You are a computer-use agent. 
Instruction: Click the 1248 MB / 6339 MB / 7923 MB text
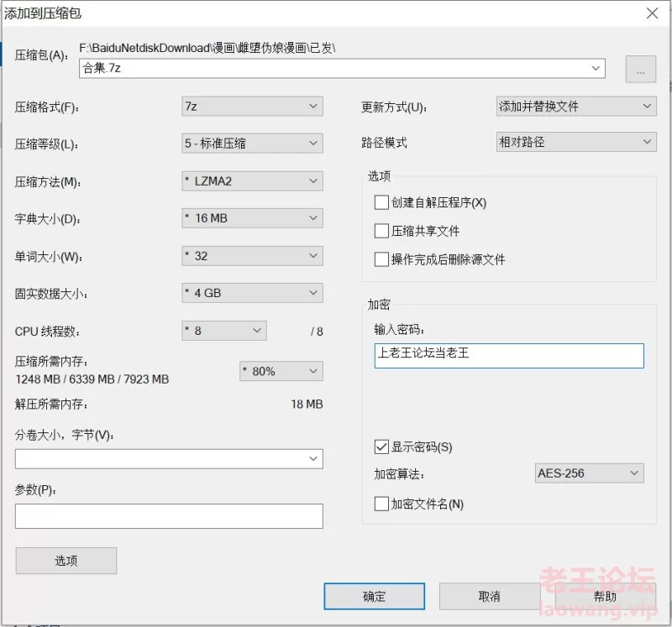click(92, 379)
